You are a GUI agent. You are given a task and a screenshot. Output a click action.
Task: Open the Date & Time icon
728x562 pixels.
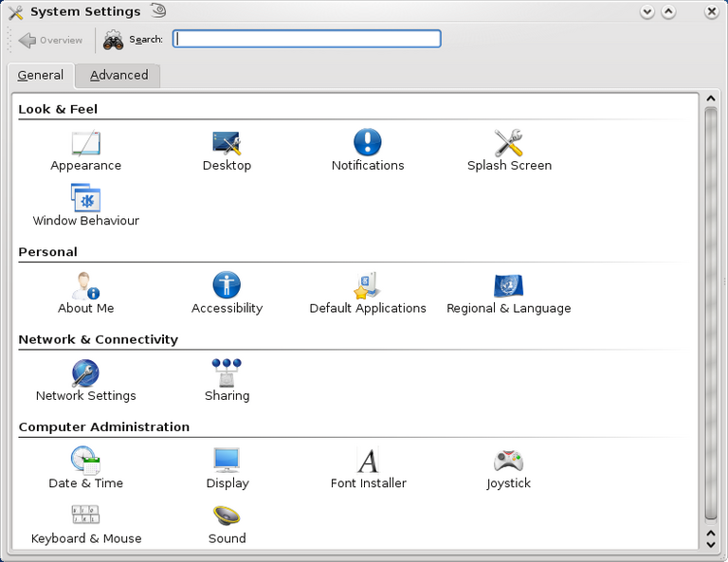[x=86, y=461]
